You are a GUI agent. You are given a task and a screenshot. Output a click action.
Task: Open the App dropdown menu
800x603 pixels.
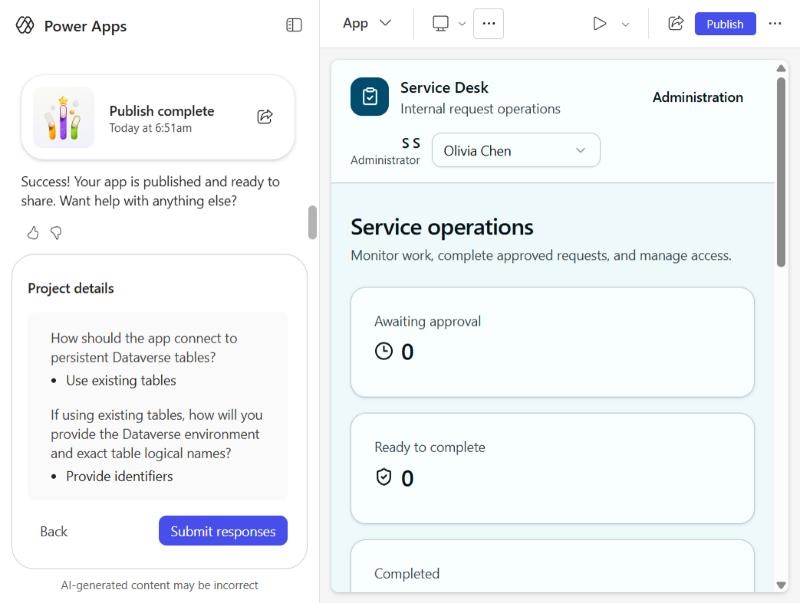tap(366, 23)
